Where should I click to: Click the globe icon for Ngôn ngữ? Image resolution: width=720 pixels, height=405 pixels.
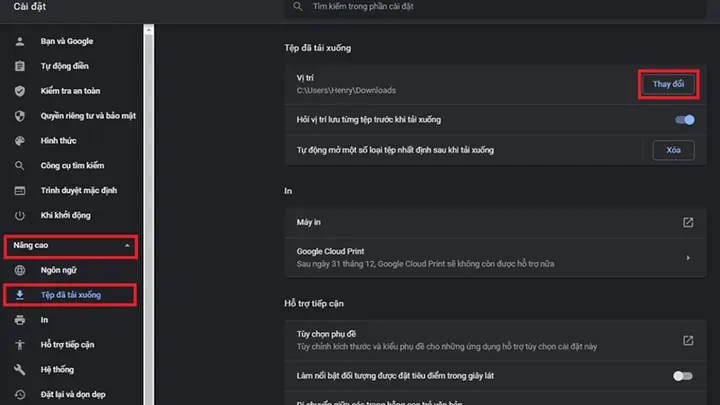click(19, 270)
